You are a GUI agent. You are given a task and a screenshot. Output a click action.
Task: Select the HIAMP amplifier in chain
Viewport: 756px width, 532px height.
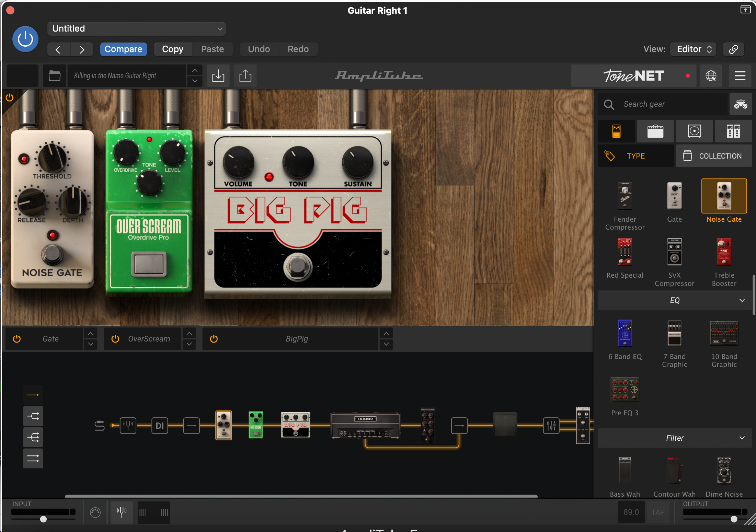point(365,426)
